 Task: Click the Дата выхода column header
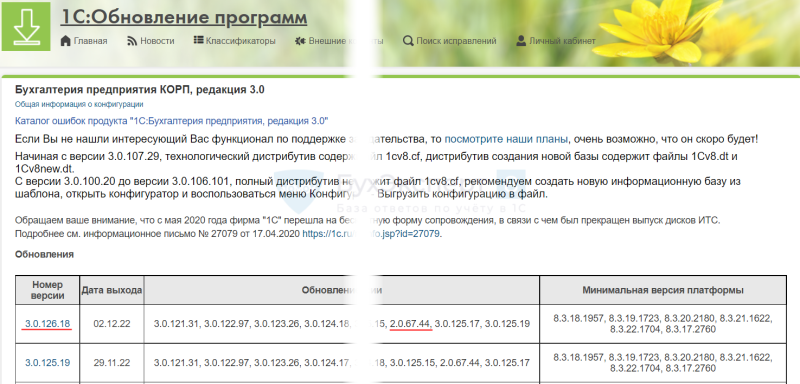pos(112,290)
